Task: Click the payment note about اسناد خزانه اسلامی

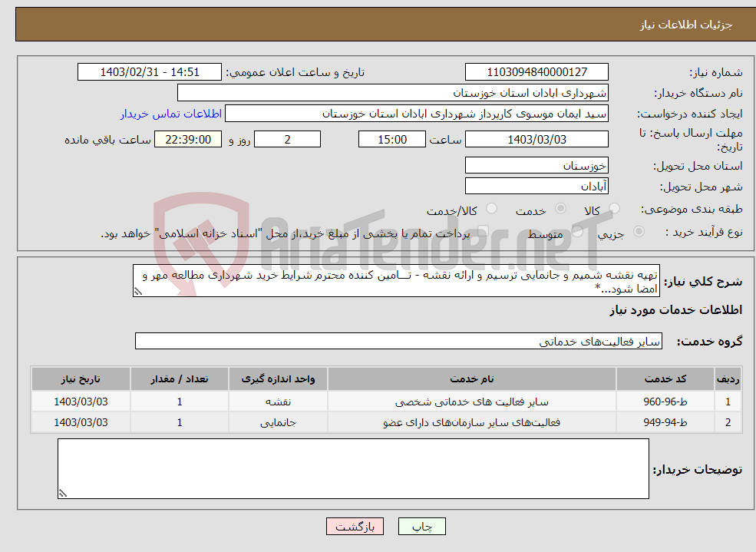Action: (285, 234)
